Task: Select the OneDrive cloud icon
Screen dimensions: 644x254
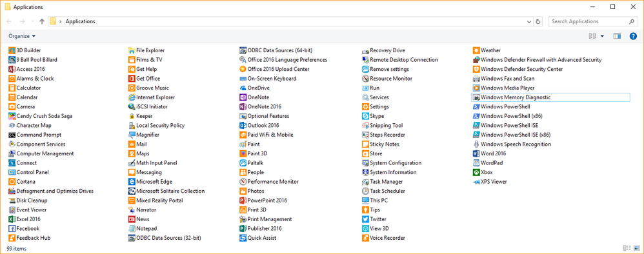Action: pyautogui.click(x=243, y=88)
